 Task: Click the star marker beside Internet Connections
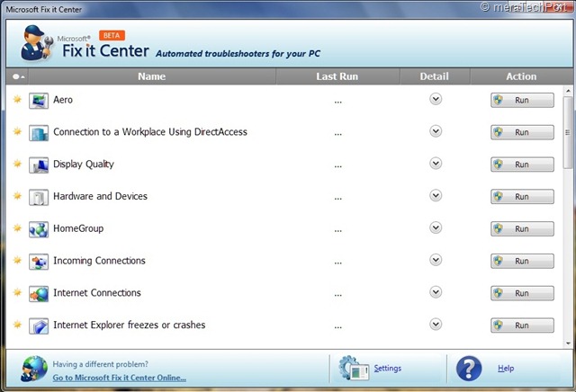point(17,292)
